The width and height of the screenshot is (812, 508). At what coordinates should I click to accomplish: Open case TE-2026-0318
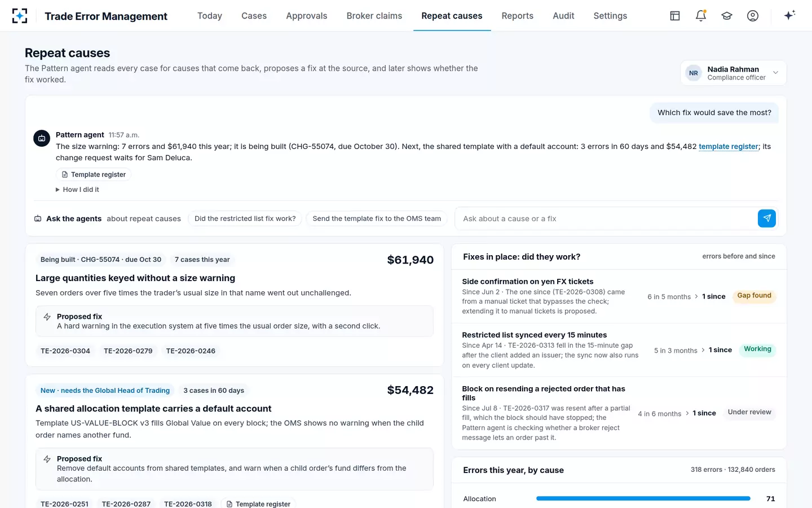point(188,504)
